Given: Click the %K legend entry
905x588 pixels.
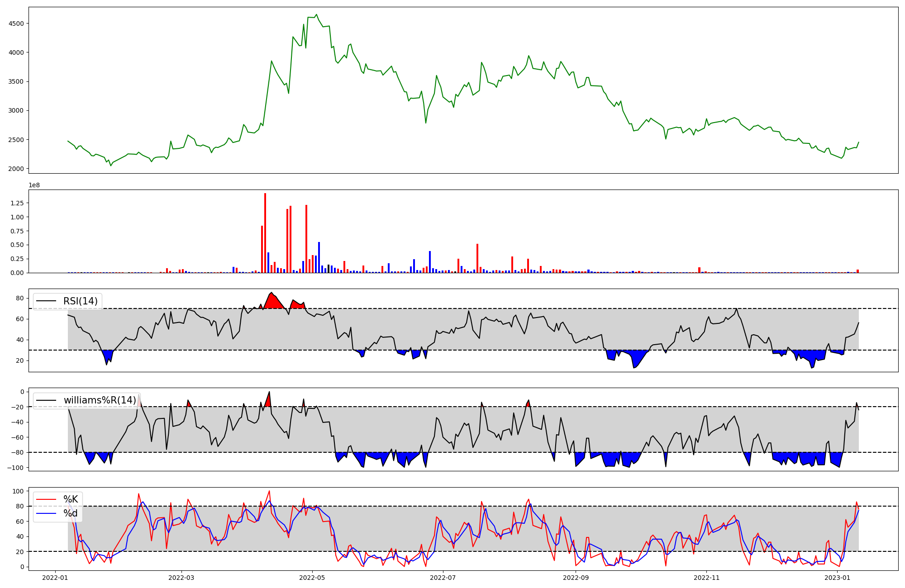Looking at the screenshot, I should tap(71, 499).
